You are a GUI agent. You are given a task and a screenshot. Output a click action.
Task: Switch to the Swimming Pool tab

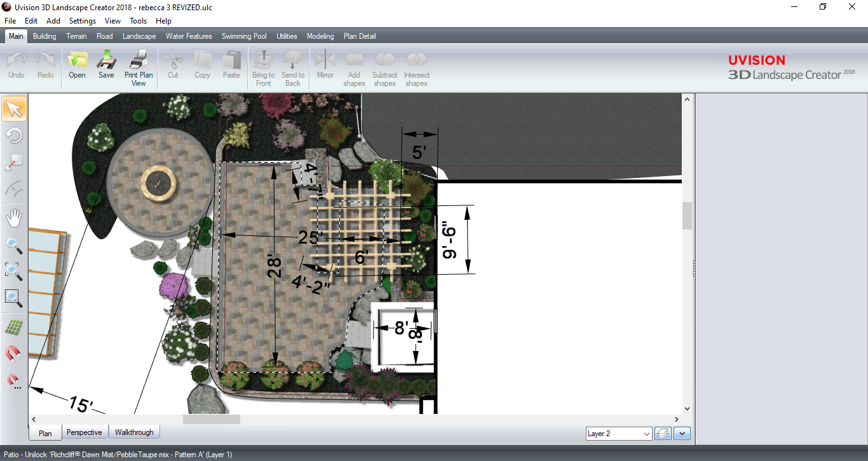pyautogui.click(x=244, y=36)
